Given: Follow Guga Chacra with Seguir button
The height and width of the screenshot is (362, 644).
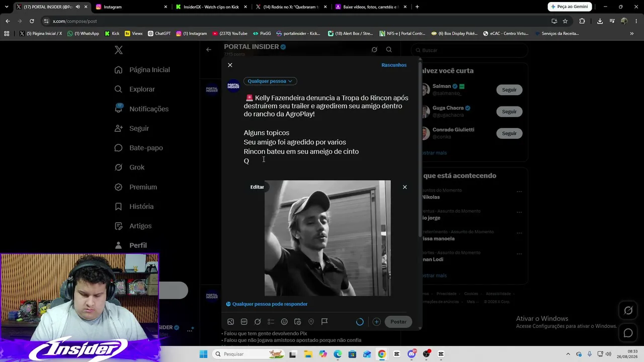Looking at the screenshot, I should click(x=509, y=112).
